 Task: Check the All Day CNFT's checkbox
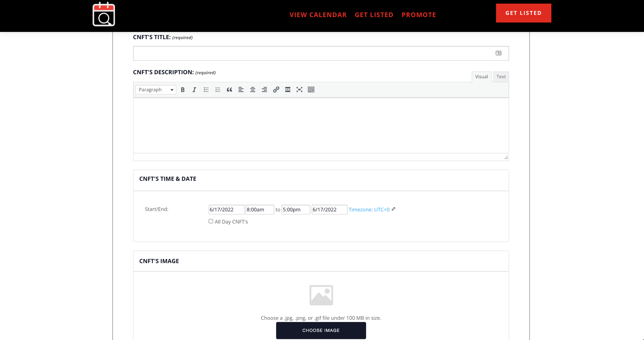pos(211,221)
